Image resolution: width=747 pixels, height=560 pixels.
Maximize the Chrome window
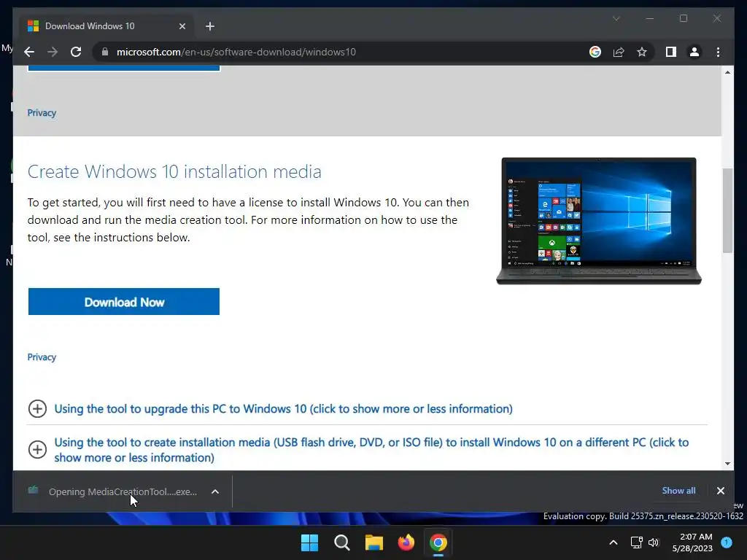[683, 18]
